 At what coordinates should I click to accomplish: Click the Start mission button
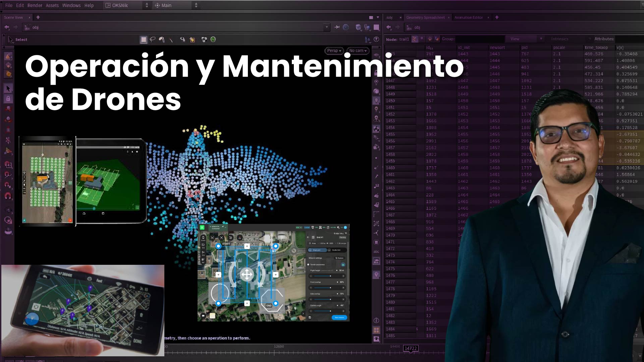click(x=339, y=317)
